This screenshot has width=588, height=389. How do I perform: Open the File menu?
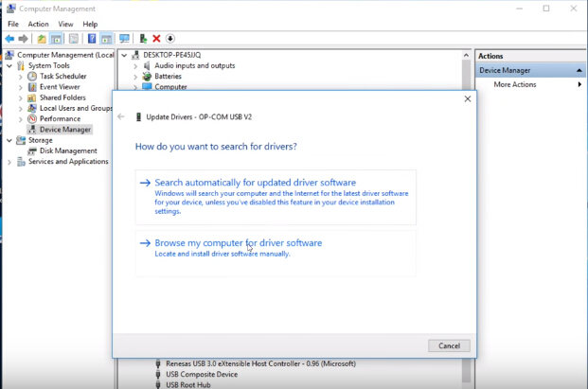tap(13, 24)
